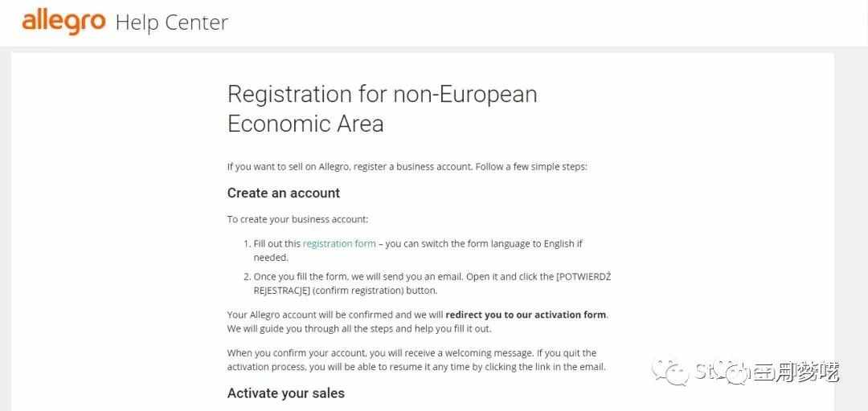Open the green registration form link

(339, 243)
